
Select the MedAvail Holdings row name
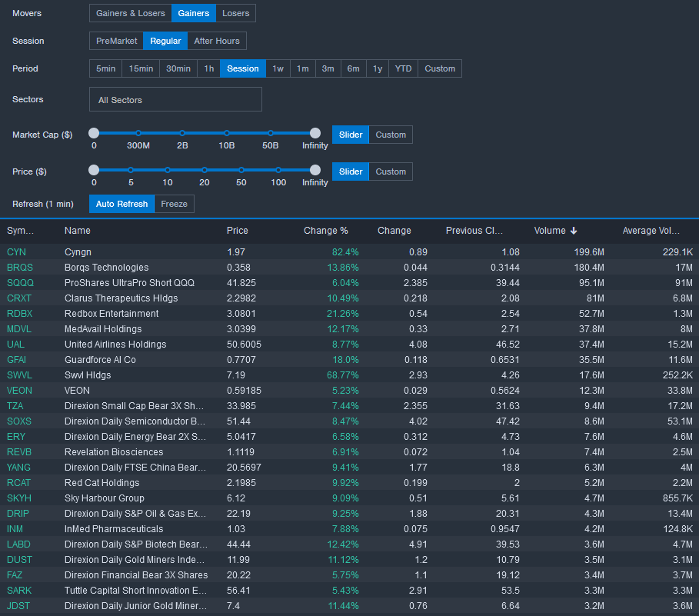tap(103, 329)
